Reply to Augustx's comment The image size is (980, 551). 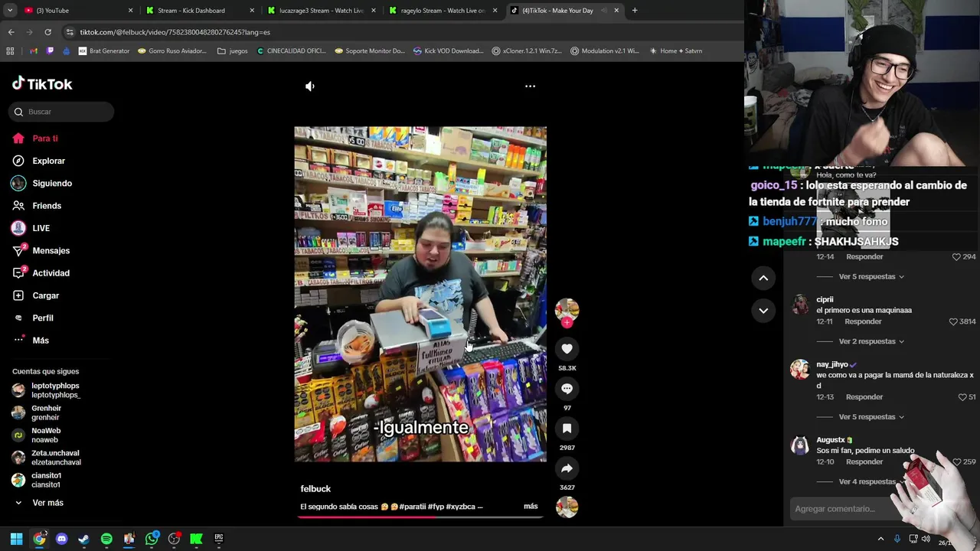[864, 462]
